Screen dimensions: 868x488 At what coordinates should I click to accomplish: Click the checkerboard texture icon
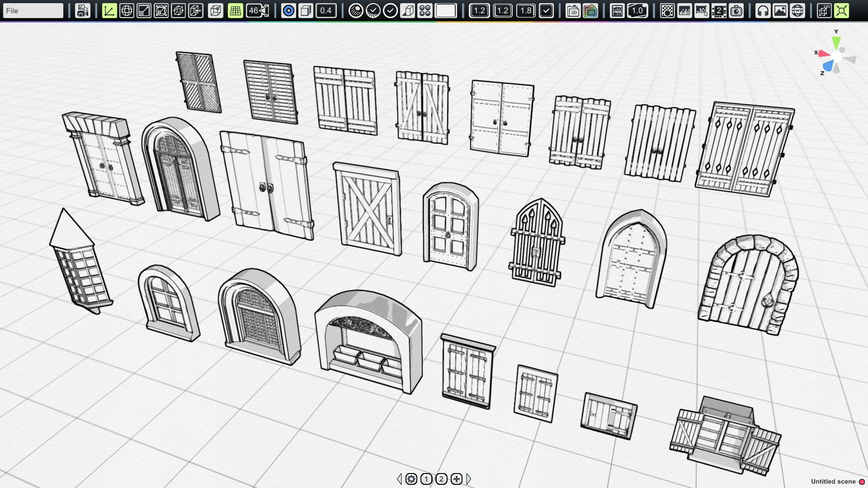pos(668,10)
